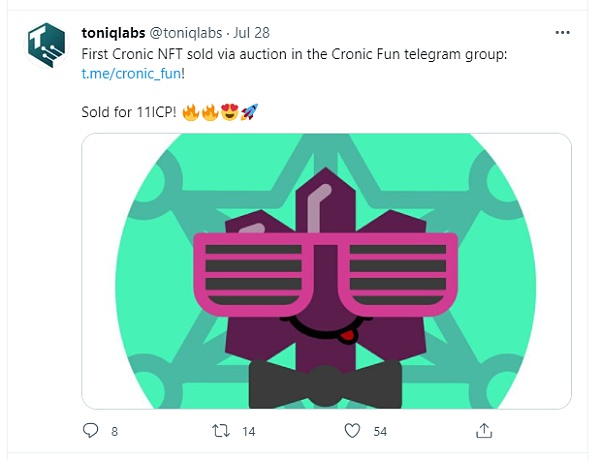The height and width of the screenshot is (460, 600).
Task: Click the dark bow tie in the image
Action: [x=326, y=383]
